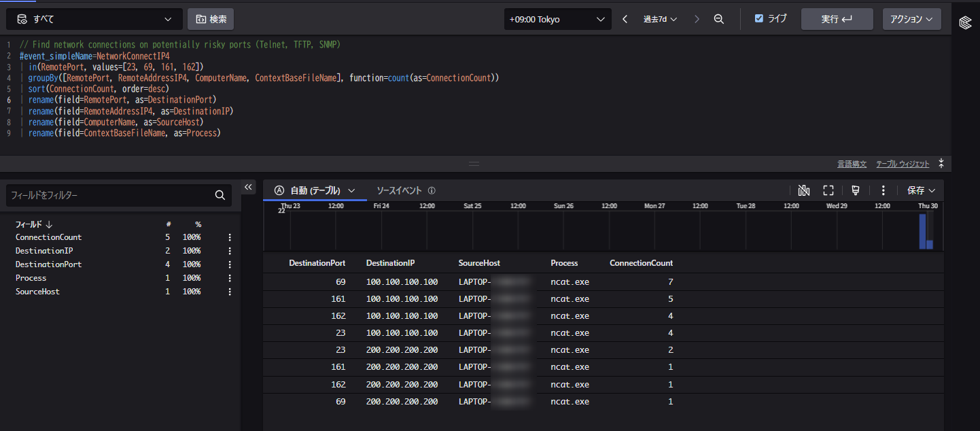980x431 pixels.
Task: Click 200.200.200.200 in the port 23 row
Action: pyautogui.click(x=402, y=350)
